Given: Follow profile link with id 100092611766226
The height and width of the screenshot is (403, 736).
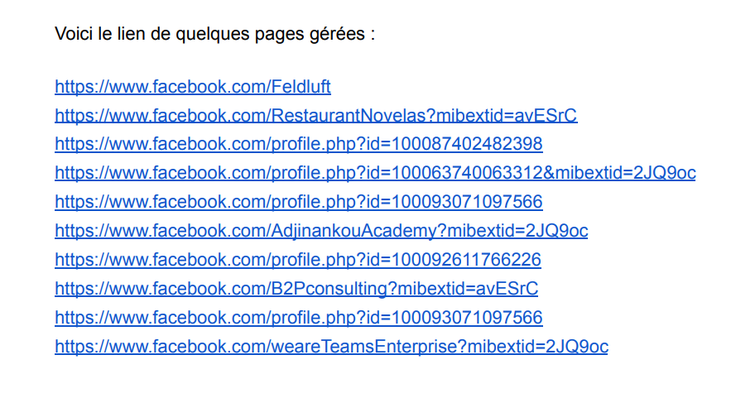Looking at the screenshot, I should [x=298, y=260].
